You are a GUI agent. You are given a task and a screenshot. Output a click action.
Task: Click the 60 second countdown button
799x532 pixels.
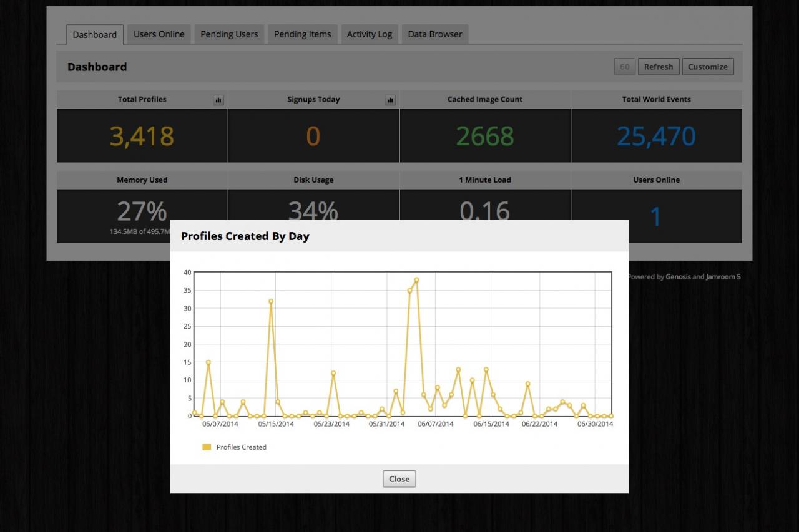624,67
